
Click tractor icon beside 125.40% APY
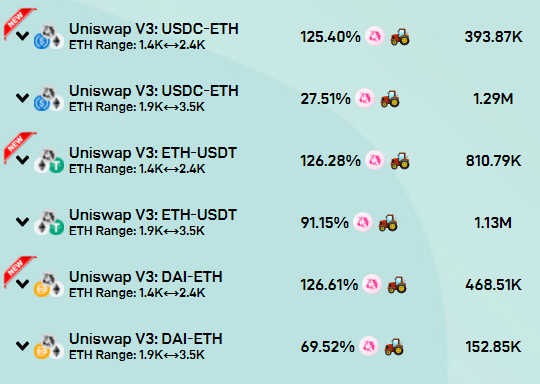(400, 37)
